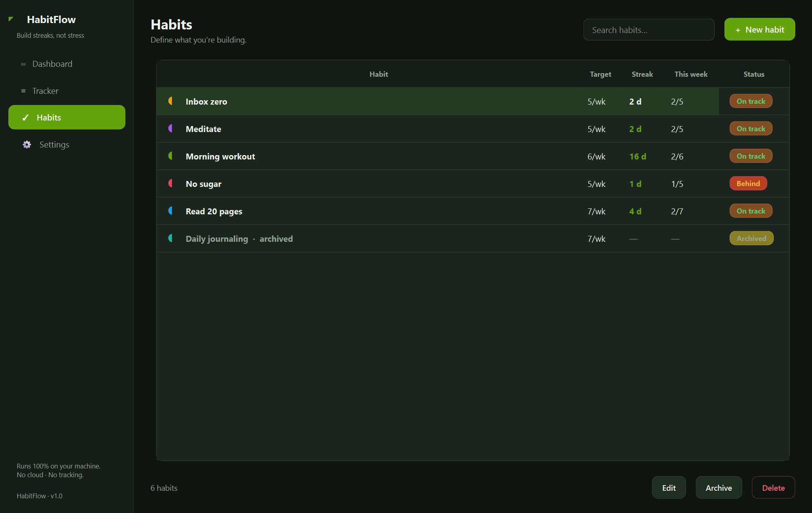Click the Settings gear icon
The width and height of the screenshot is (812, 513).
click(x=27, y=145)
